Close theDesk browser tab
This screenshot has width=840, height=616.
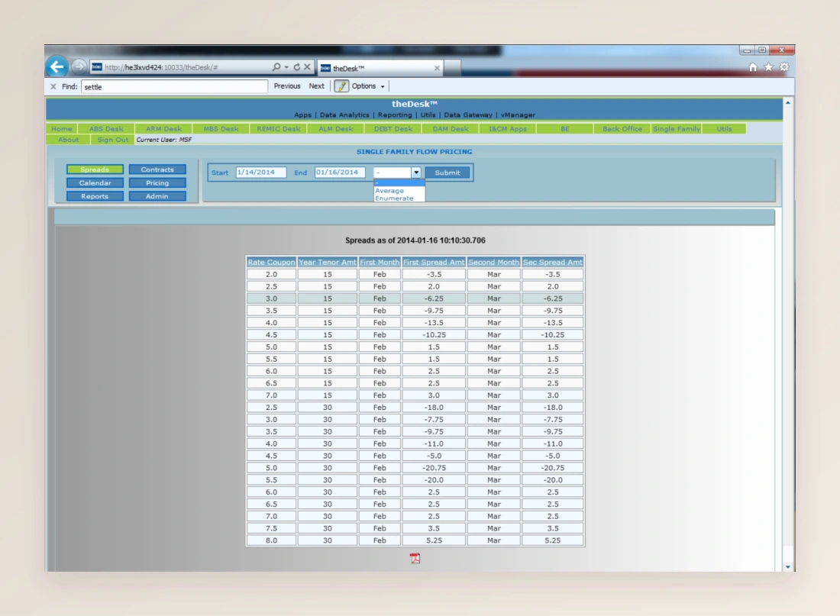click(x=437, y=68)
